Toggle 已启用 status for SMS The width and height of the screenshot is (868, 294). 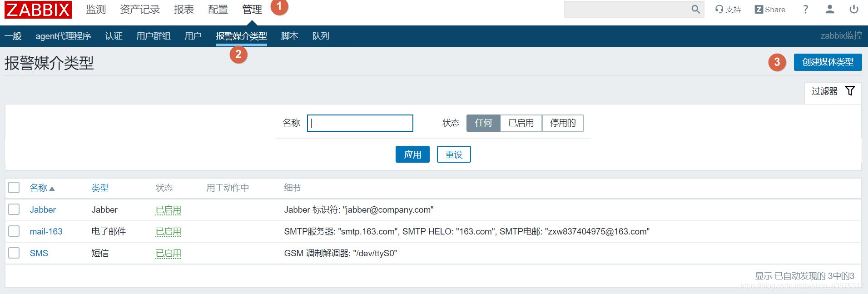168,254
